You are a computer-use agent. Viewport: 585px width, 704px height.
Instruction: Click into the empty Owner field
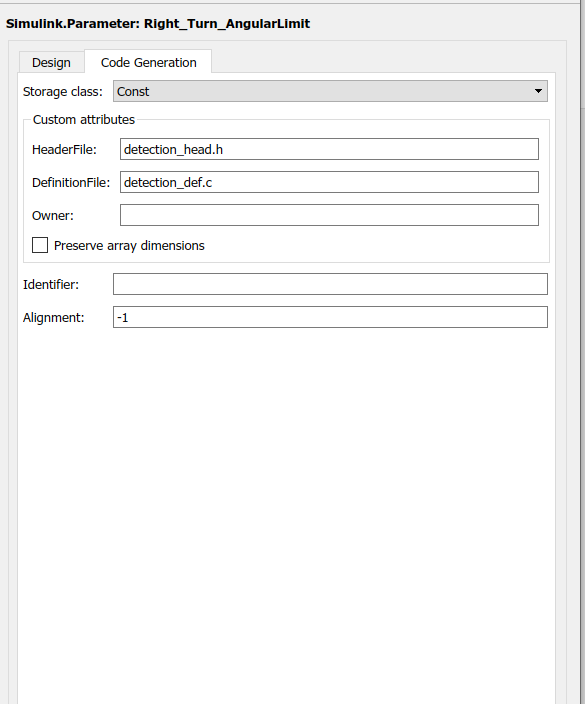click(x=329, y=215)
